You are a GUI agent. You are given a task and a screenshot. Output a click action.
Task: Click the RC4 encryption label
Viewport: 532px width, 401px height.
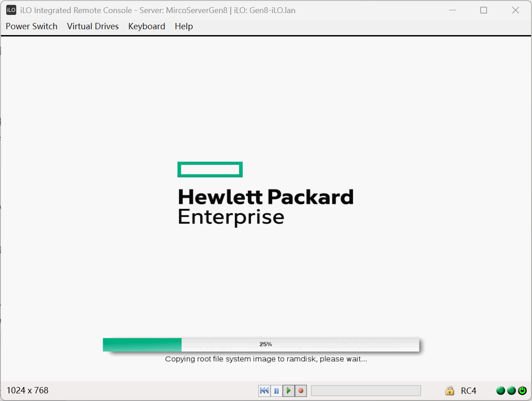tap(469, 391)
